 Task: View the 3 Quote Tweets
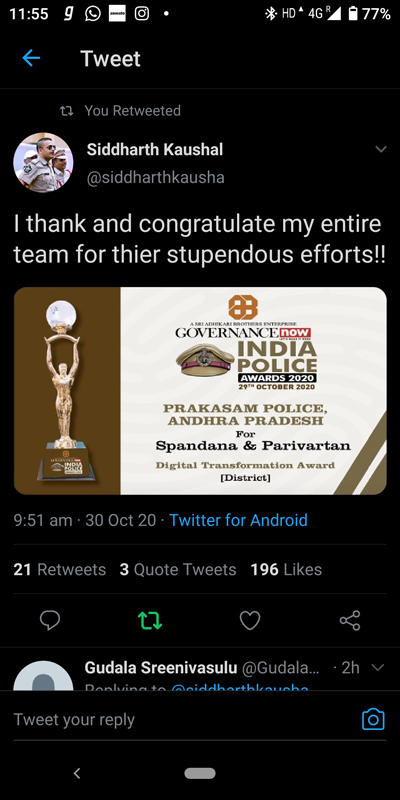178,569
